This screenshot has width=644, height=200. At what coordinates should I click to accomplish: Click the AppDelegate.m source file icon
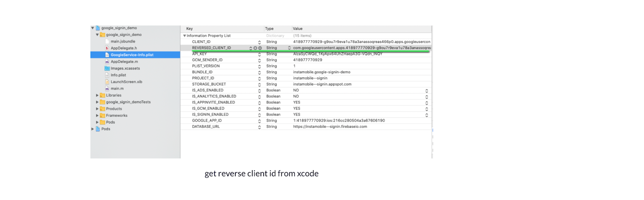(107, 62)
